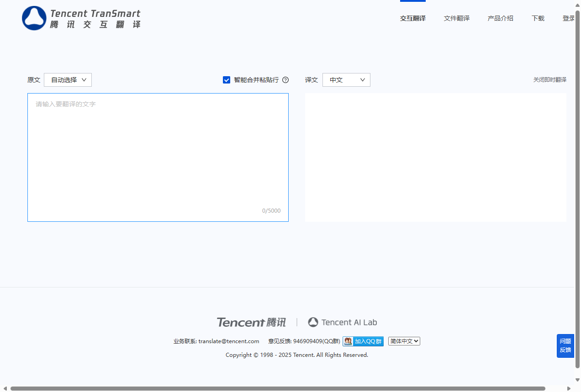Open the 自动选择 source language dropdown
The image size is (581, 392).
click(x=68, y=79)
